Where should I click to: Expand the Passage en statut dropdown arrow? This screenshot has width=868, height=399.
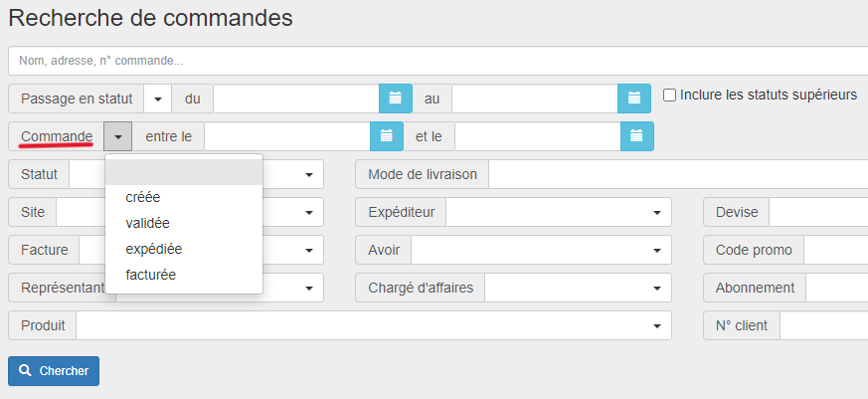pyautogui.click(x=158, y=98)
